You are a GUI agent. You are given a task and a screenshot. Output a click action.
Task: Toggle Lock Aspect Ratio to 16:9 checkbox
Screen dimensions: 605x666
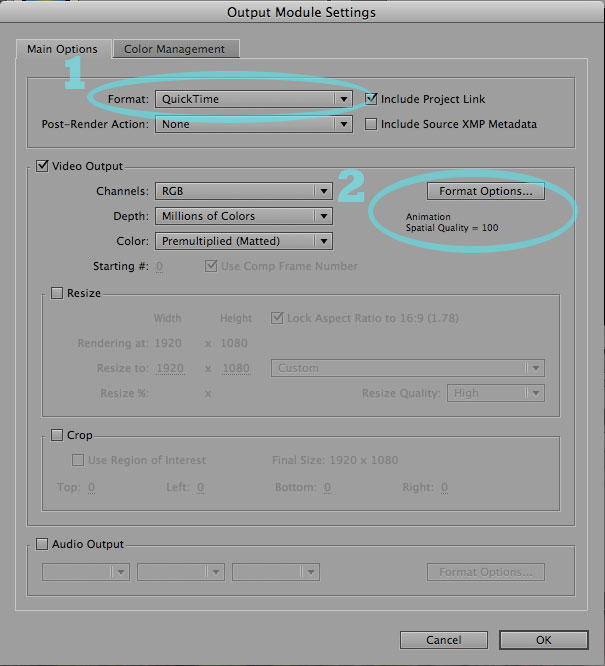[x=277, y=318]
